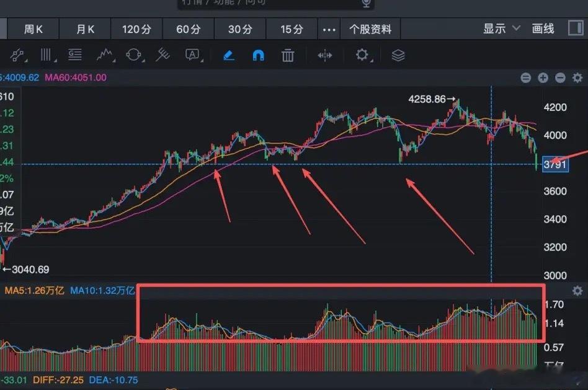This screenshot has height=390, width=588.
Task: Select the trend line drawing tool
Action: click(17, 55)
